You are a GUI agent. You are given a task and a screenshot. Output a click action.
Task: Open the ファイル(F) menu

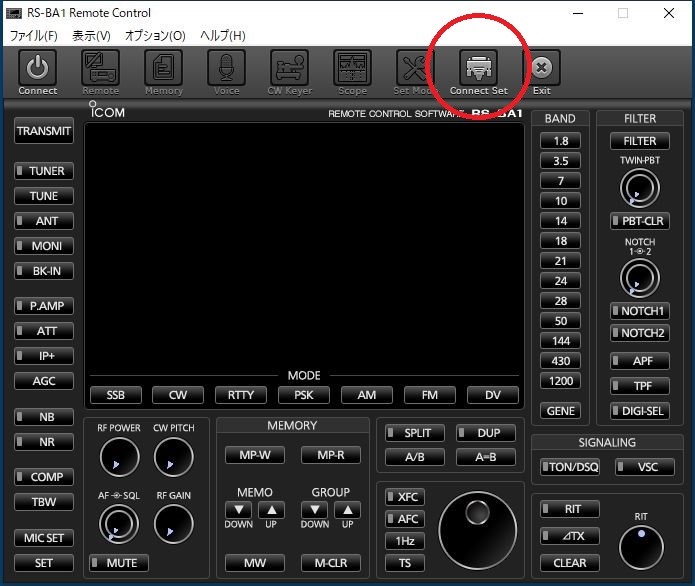34,35
